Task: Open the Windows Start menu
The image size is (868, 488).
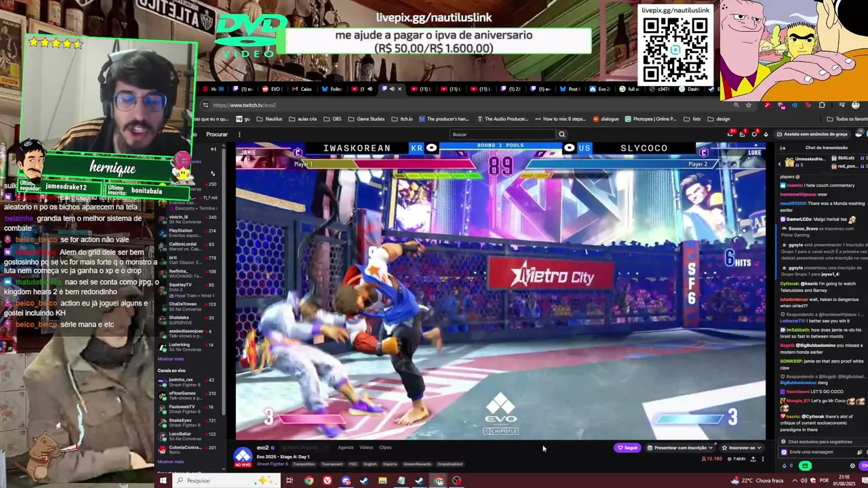Action: [163, 481]
